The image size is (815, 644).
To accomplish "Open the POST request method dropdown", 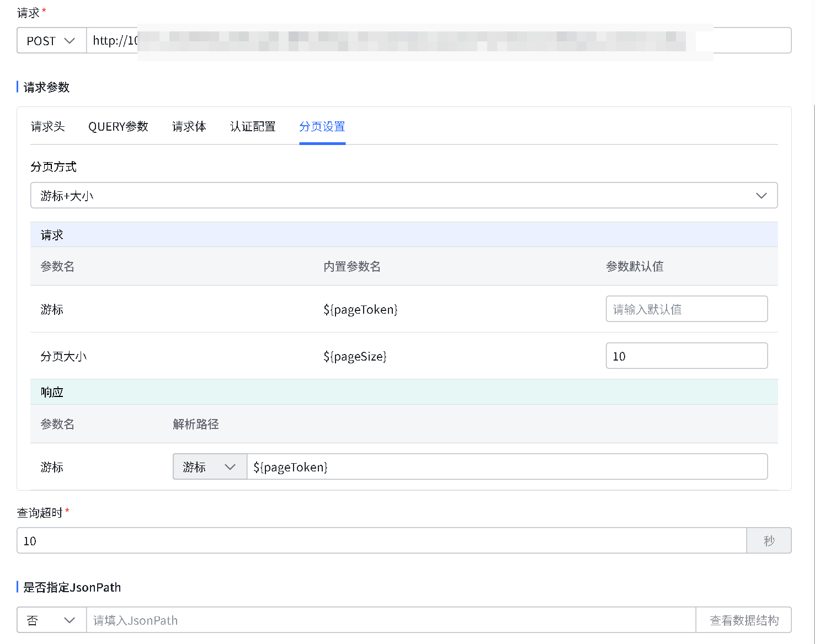I will tap(51, 41).
